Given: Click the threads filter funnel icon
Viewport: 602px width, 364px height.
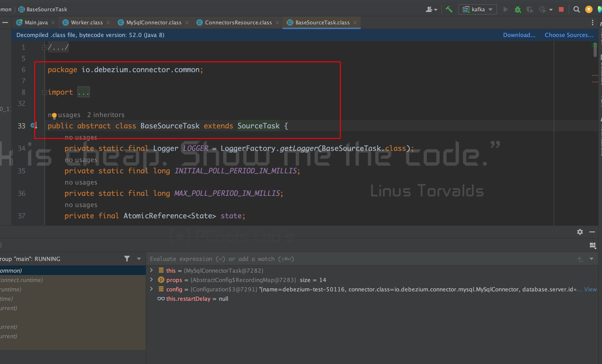Looking at the screenshot, I should coord(127,259).
